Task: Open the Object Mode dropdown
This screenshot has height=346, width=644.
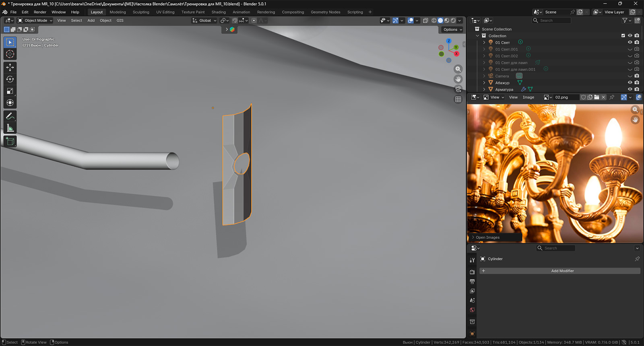Action: [x=35, y=21]
